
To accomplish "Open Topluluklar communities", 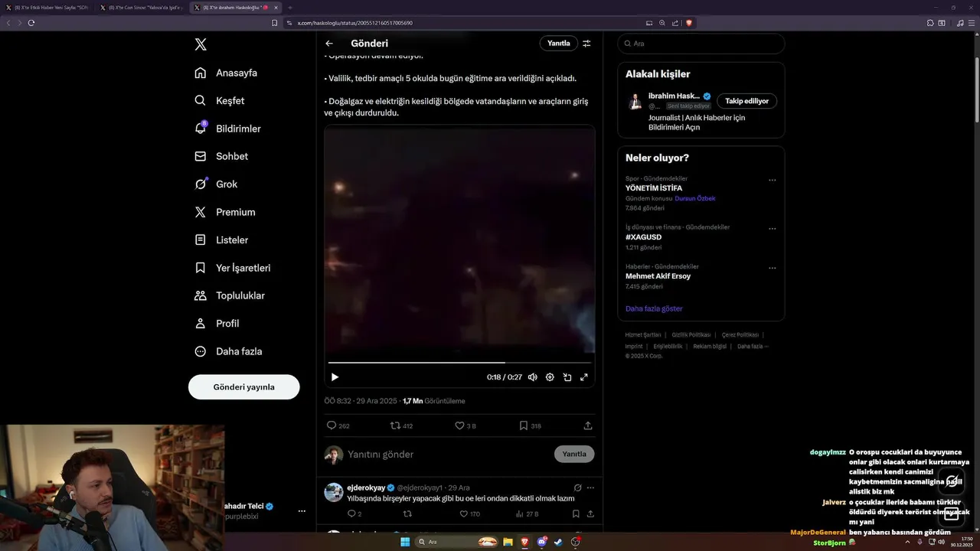I will [x=230, y=295].
